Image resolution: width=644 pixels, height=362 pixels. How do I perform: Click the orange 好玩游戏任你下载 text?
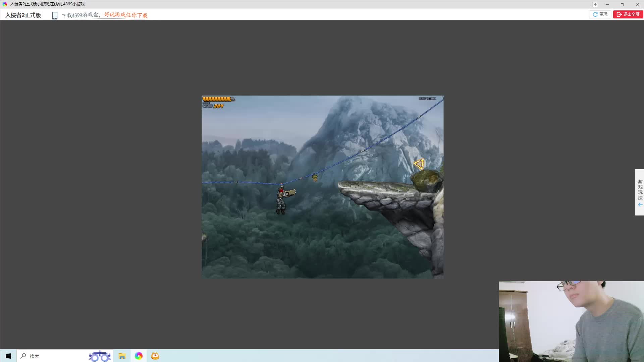click(x=125, y=15)
